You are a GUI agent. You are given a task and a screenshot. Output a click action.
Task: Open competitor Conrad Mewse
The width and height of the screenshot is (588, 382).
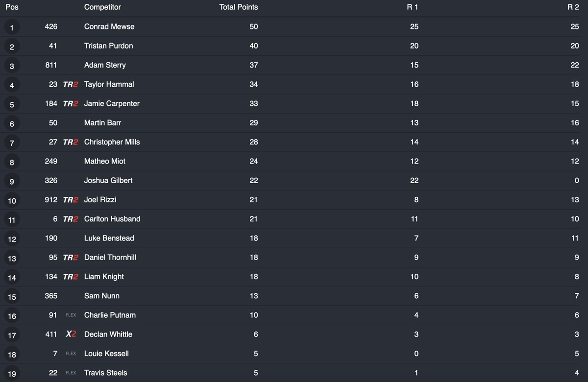click(x=109, y=26)
